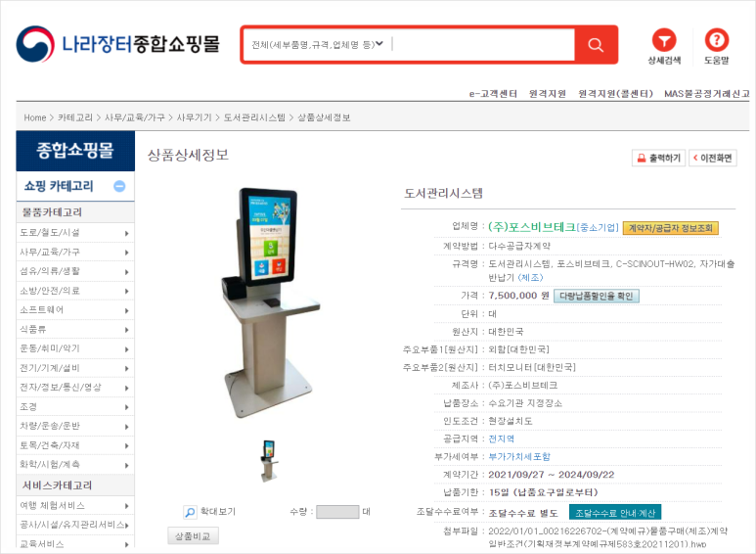Select the small product thumbnail image
This screenshot has height=554, width=756.
269,461
